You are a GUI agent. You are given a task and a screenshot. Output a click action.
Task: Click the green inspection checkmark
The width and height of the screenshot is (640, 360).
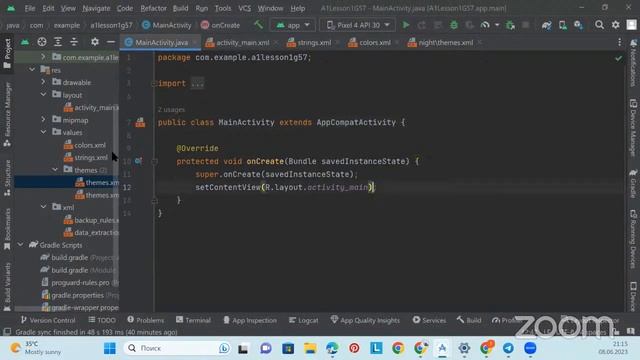(618, 58)
